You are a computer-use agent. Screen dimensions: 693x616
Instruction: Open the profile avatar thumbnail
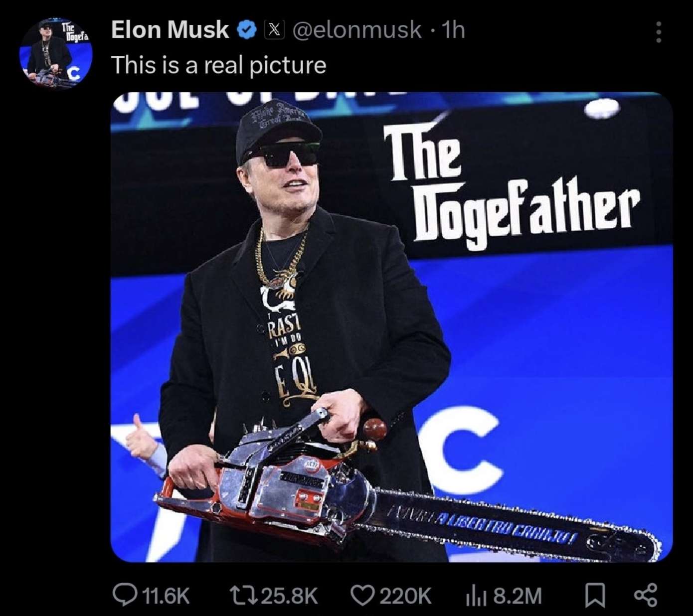55,53
